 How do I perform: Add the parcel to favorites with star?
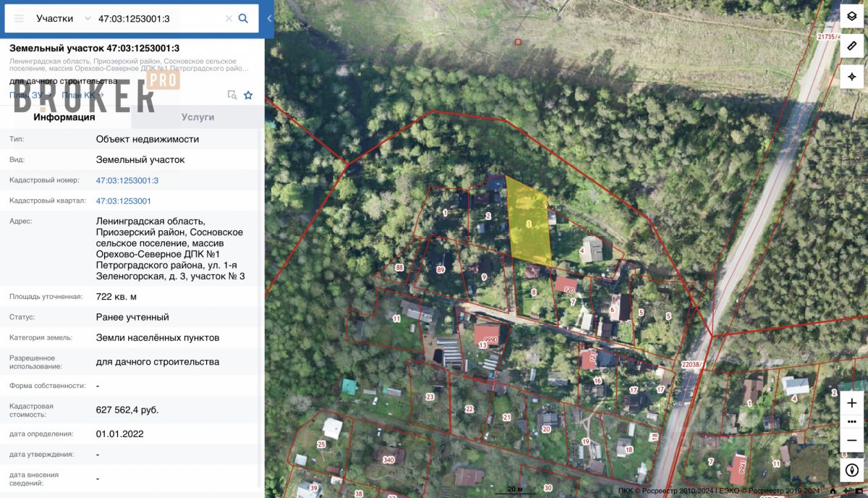tap(248, 95)
